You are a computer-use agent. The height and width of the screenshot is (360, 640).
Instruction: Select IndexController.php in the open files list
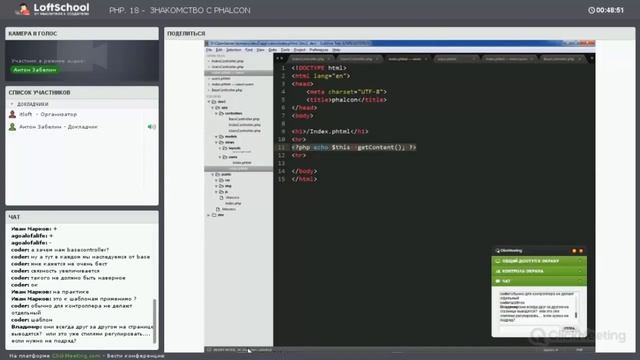point(227,61)
